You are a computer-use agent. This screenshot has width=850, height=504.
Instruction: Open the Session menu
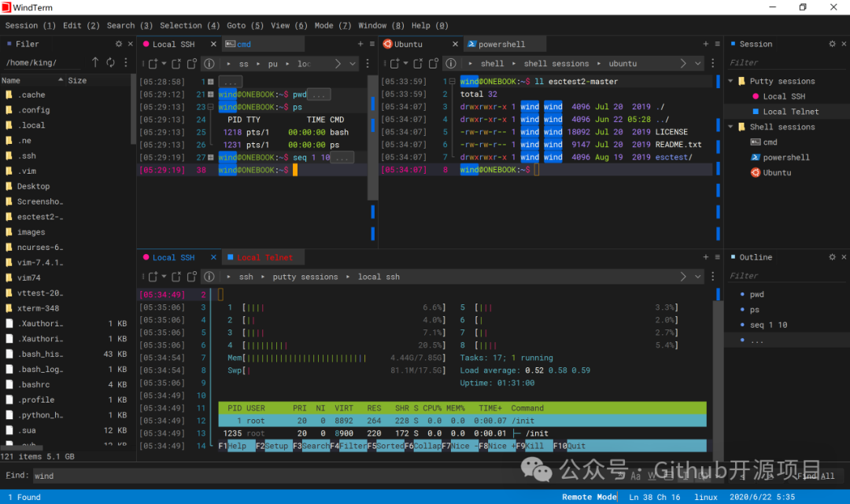pyautogui.click(x=31, y=25)
